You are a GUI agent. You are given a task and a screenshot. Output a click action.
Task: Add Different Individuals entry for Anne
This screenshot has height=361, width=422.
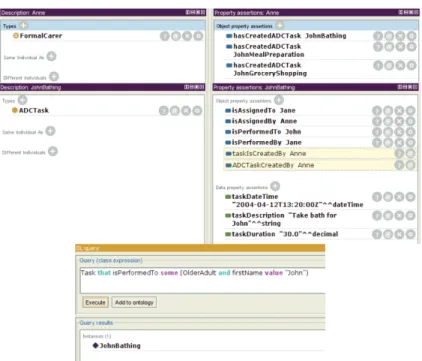(x=54, y=77)
